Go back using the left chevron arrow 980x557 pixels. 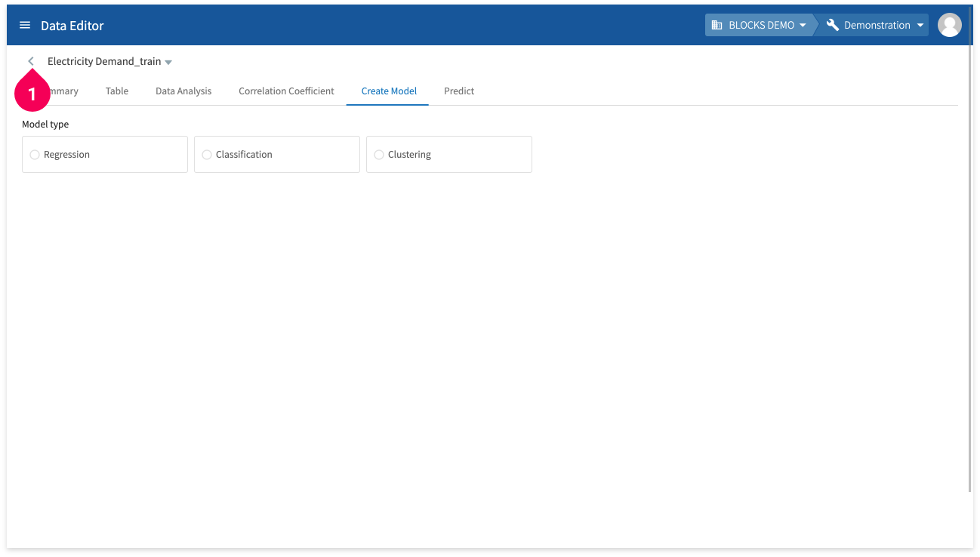pos(31,61)
